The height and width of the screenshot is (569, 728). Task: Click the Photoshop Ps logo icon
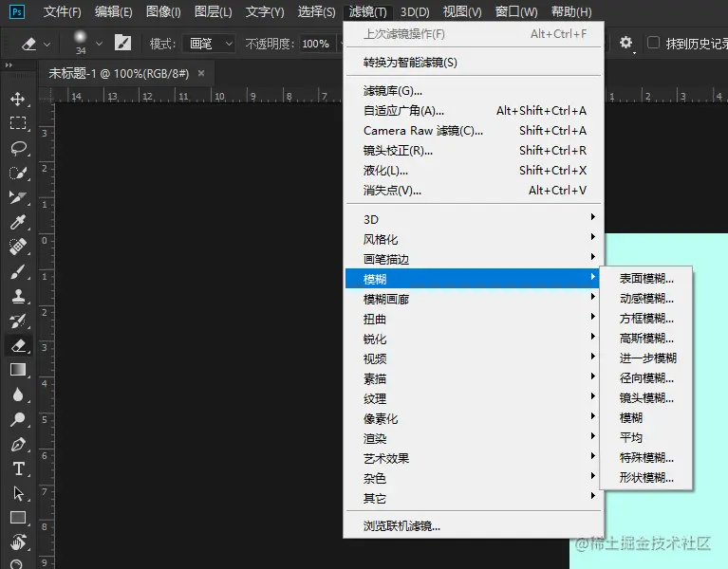point(17,11)
